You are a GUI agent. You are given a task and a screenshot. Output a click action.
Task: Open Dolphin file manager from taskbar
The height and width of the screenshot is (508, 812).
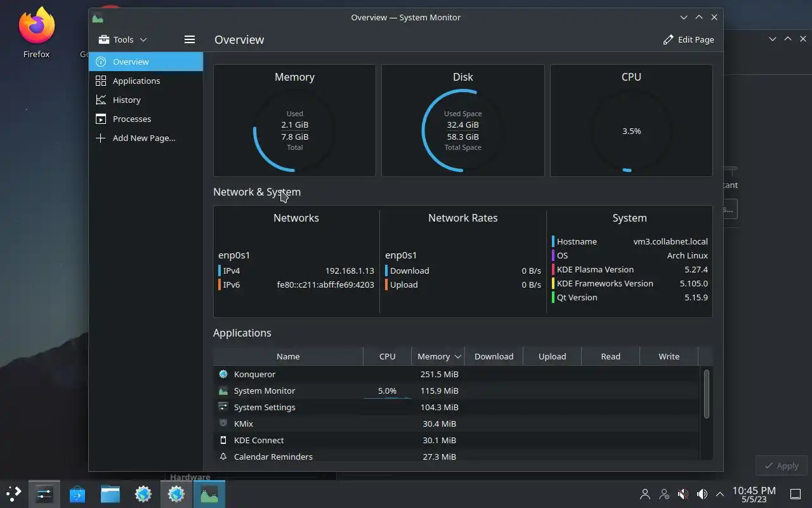pyautogui.click(x=110, y=494)
